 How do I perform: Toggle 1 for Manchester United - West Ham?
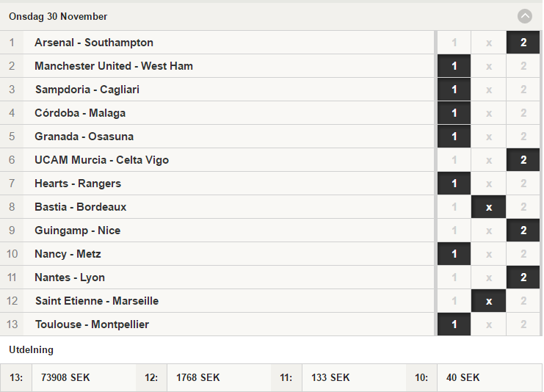(454, 66)
